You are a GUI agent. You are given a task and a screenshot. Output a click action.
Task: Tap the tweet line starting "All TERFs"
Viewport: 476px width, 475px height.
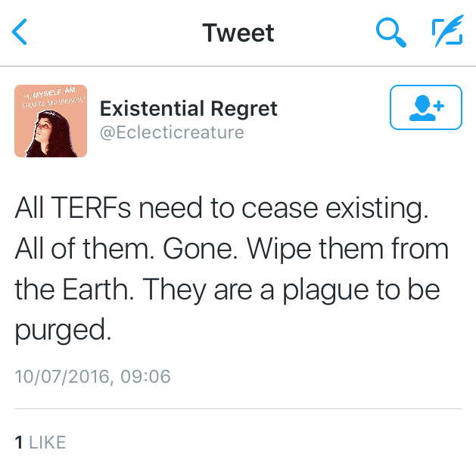pyautogui.click(x=222, y=210)
